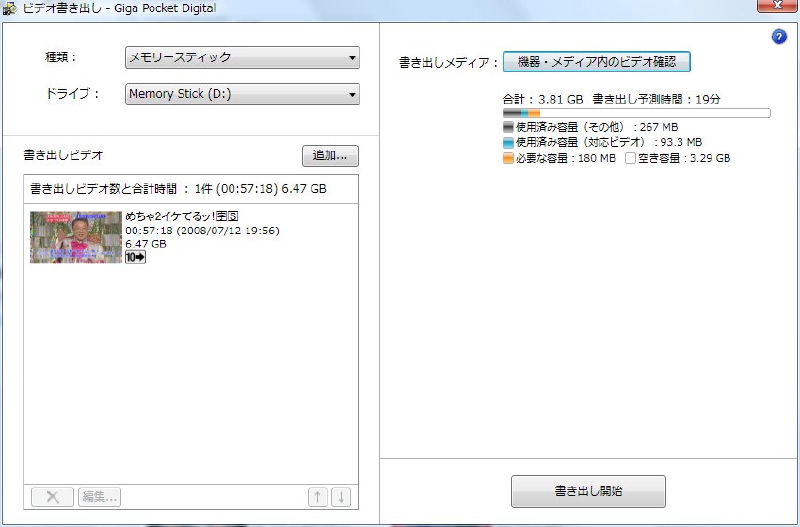The width and height of the screenshot is (800, 527).
Task: Click the gray 使用済み容量（その他） color swatch
Action: pos(508,127)
